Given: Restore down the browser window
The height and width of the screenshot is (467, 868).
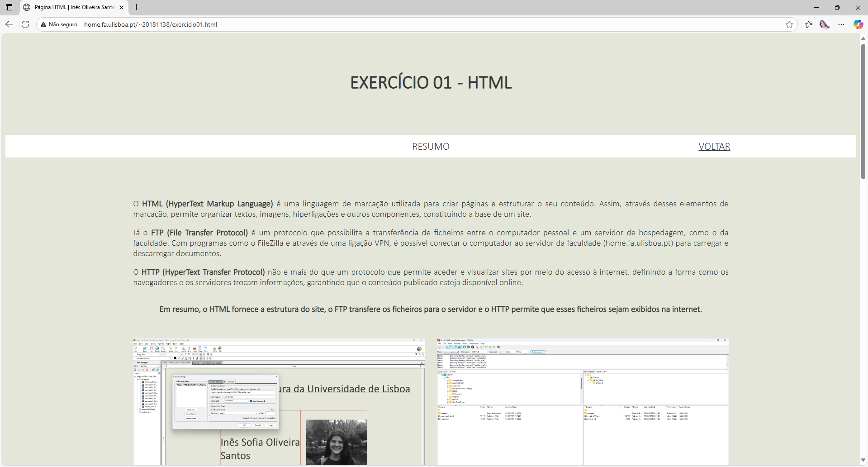Looking at the screenshot, I should coord(837,7).
